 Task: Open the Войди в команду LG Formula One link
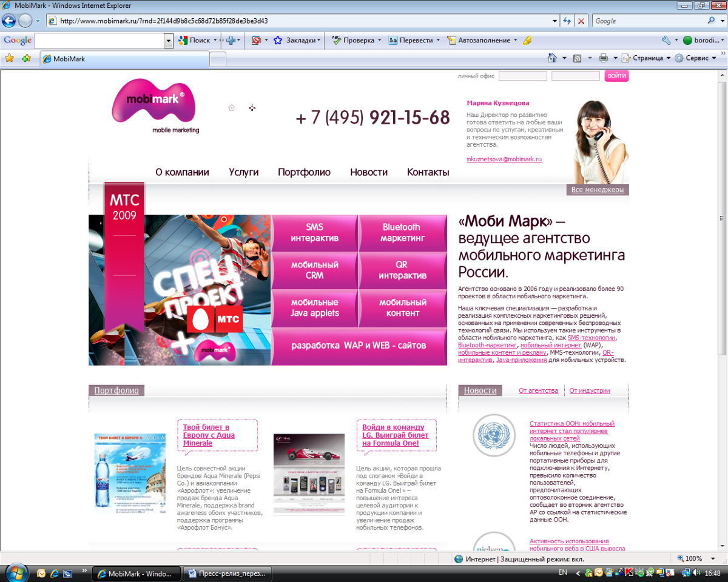pos(396,435)
